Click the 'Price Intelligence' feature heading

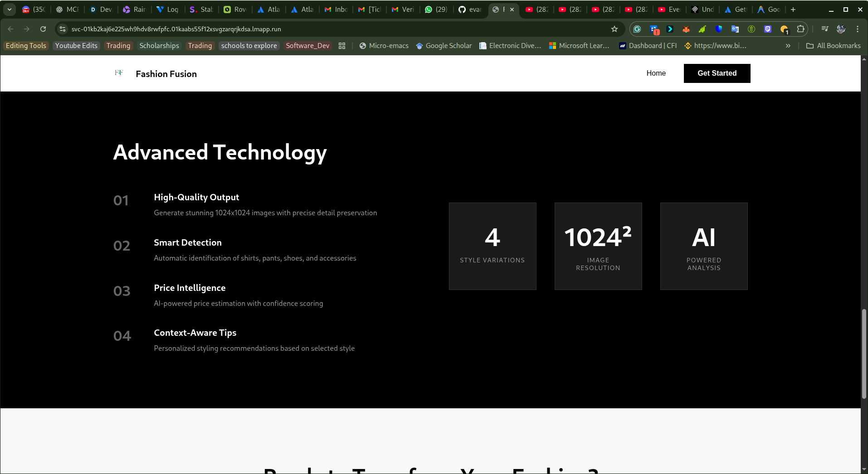[x=190, y=288]
